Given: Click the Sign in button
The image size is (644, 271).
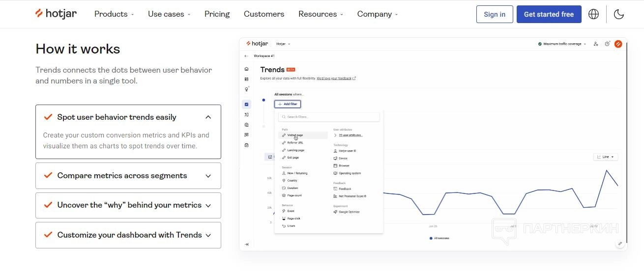Looking at the screenshot, I should tap(494, 14).
